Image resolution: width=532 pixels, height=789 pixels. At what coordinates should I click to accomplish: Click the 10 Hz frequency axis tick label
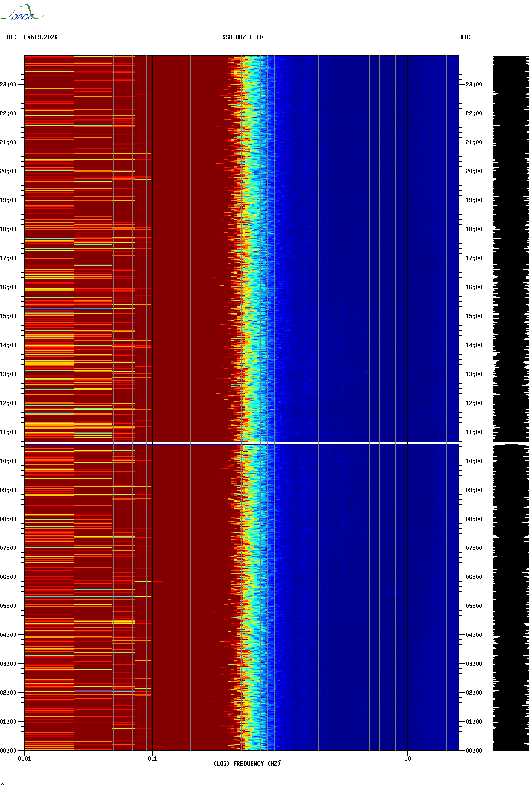[407, 759]
